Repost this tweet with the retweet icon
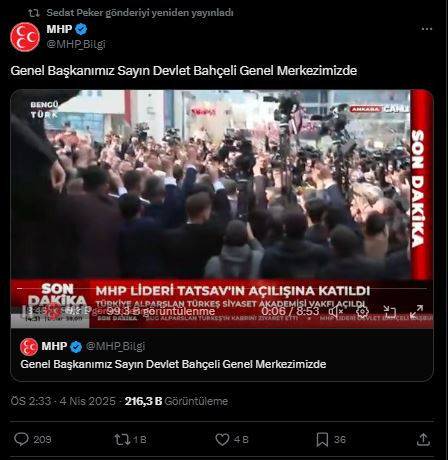 pos(122,439)
